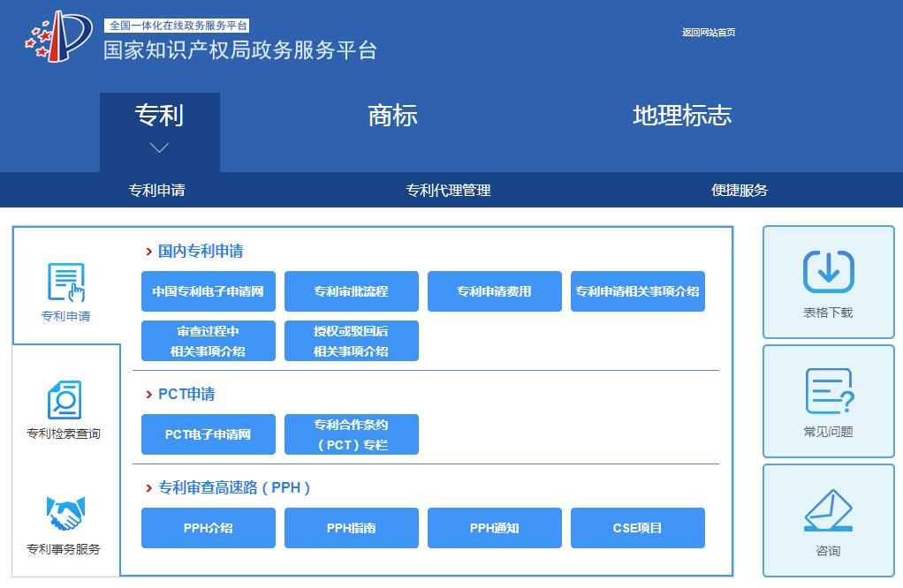Open the 专利申请费用 button
This screenshot has width=903, height=588.
tap(494, 291)
